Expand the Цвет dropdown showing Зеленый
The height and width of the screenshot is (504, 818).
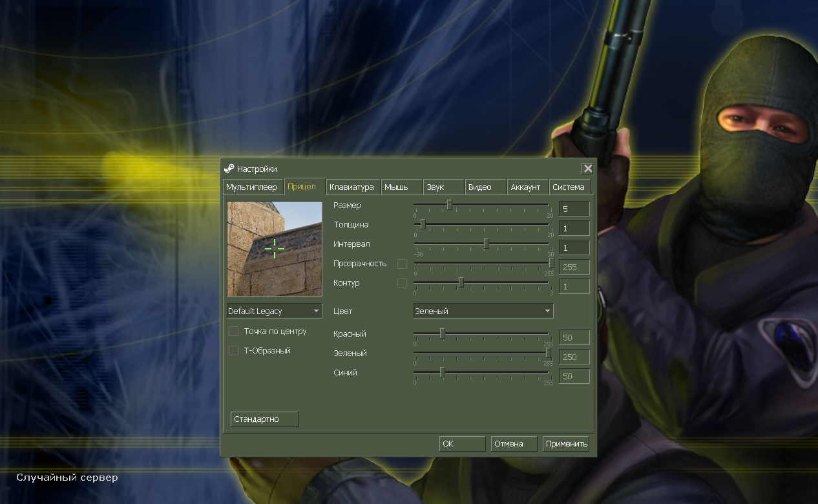click(x=483, y=311)
